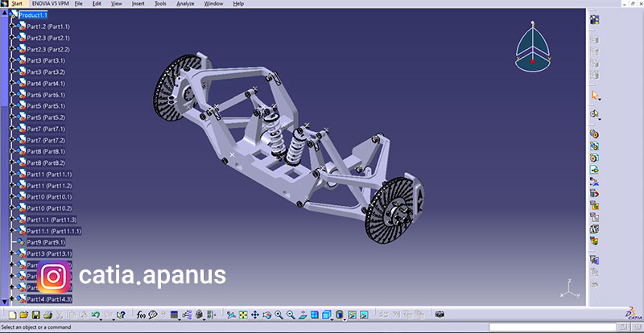Select the Pan tool icon

click(254, 315)
